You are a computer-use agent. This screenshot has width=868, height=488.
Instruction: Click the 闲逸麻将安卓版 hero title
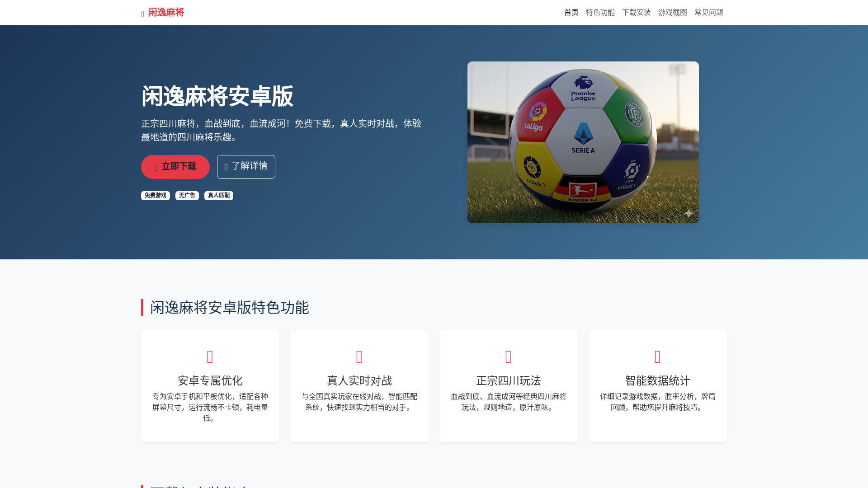pyautogui.click(x=217, y=96)
